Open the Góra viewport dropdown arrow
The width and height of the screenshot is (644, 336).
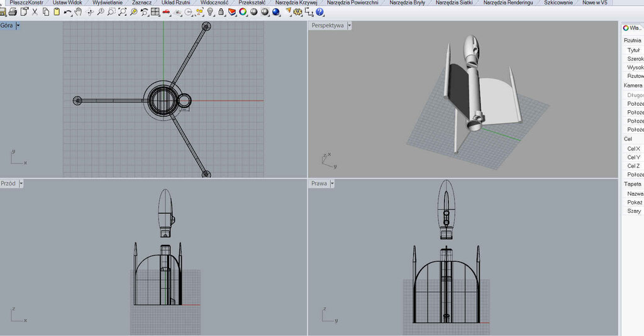coord(18,26)
